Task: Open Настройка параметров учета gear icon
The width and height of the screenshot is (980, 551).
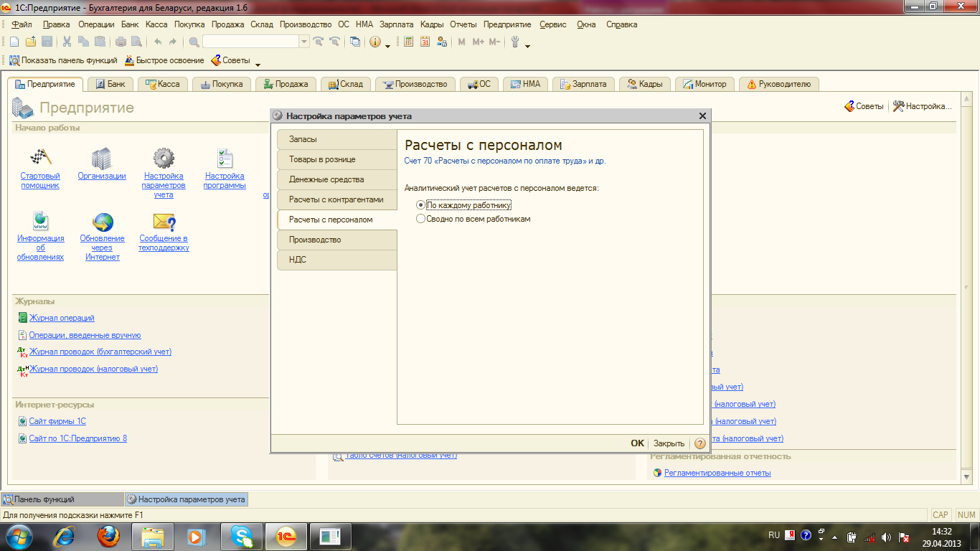Action: pyautogui.click(x=164, y=158)
